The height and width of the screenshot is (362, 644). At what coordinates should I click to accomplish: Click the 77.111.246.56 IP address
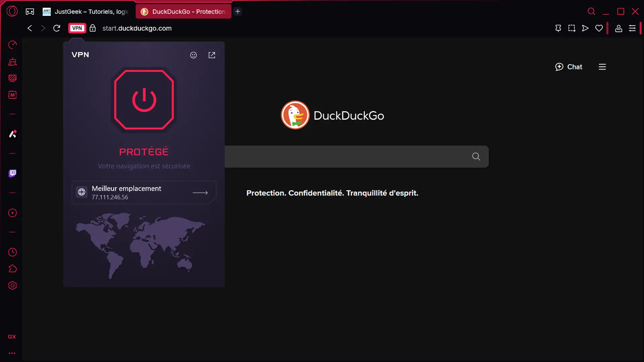(x=110, y=197)
